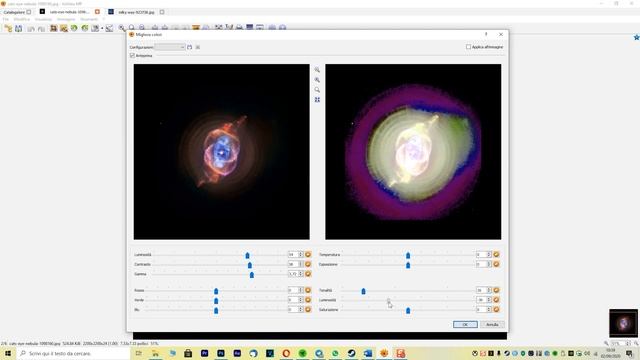Click the Tonalità slider handle
Screen dimensions: 640x360
click(x=363, y=291)
